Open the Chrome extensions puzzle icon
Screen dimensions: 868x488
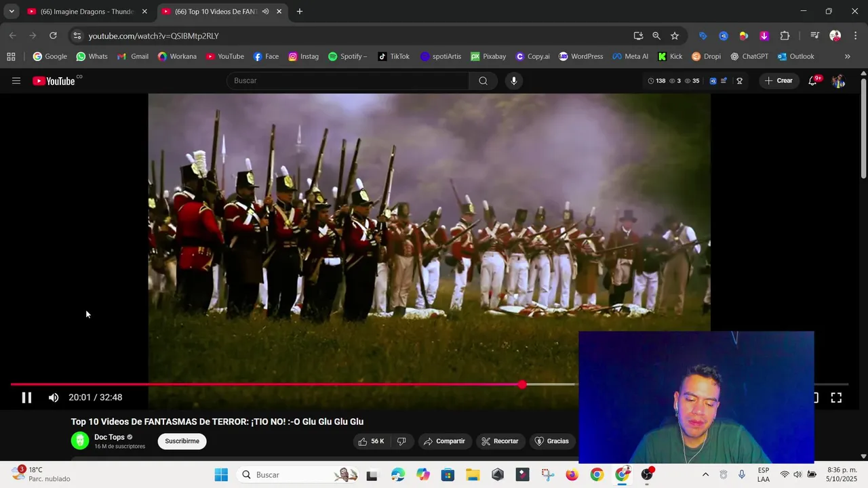[x=785, y=36]
